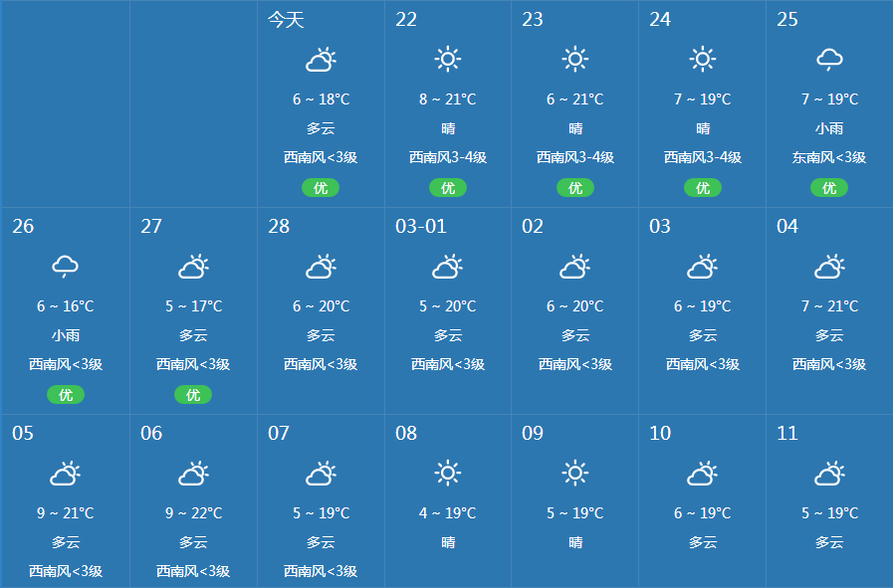The width and height of the screenshot is (893, 588).
Task: Click the sunny icon for day 08
Action: pos(448,474)
